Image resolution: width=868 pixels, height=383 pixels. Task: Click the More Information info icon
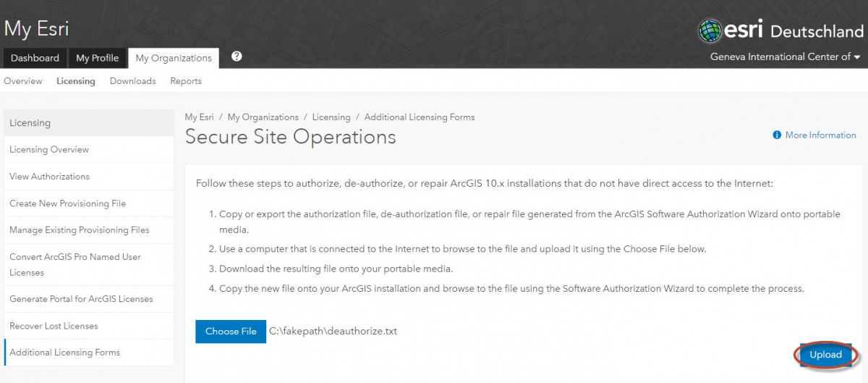(x=777, y=135)
